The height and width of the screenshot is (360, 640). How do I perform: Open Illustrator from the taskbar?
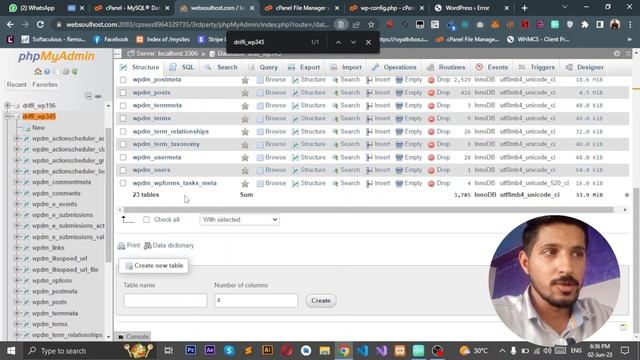pos(267,350)
